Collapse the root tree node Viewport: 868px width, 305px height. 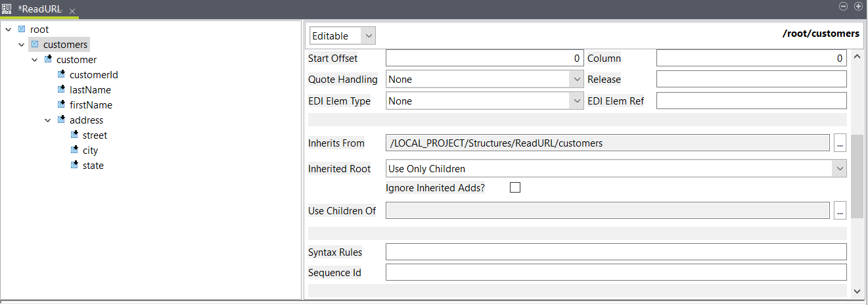coord(9,30)
